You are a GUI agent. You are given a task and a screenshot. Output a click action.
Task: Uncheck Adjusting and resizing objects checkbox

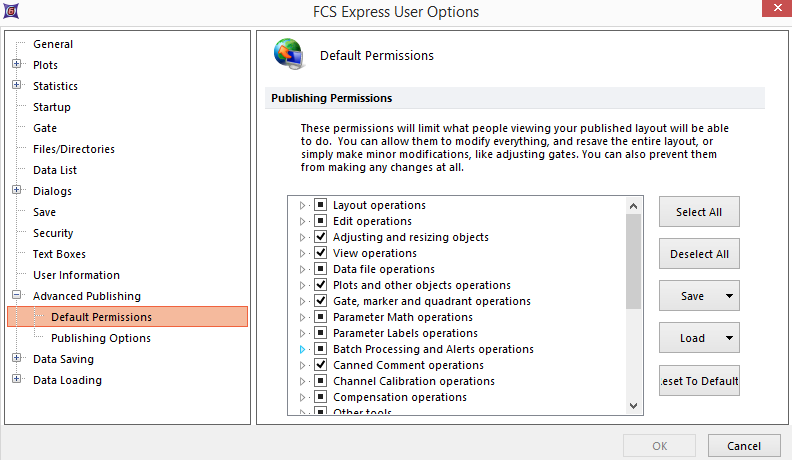[x=321, y=237]
